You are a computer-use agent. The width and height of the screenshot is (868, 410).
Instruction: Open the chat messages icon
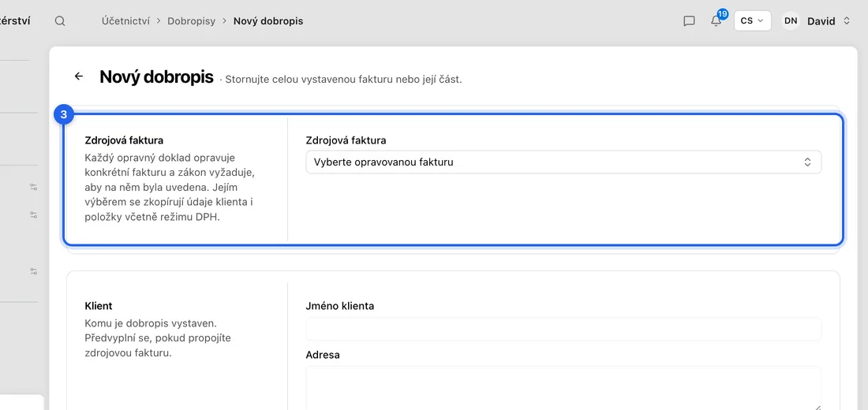pos(689,21)
